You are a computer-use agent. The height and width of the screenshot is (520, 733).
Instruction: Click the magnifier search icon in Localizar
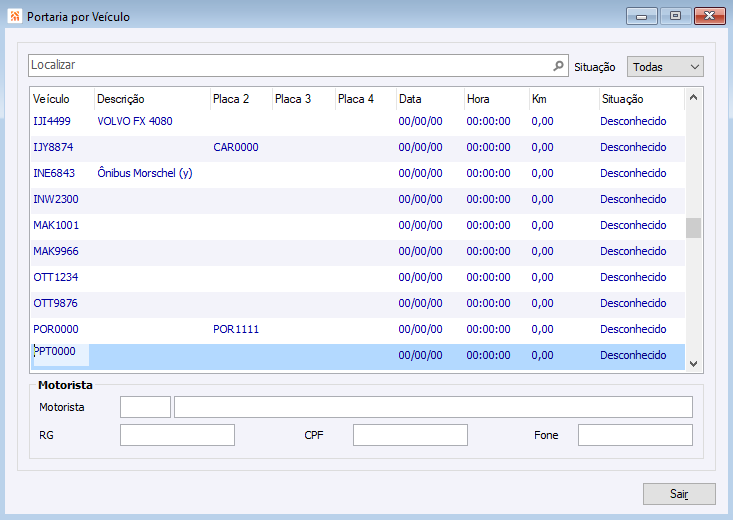(x=558, y=66)
